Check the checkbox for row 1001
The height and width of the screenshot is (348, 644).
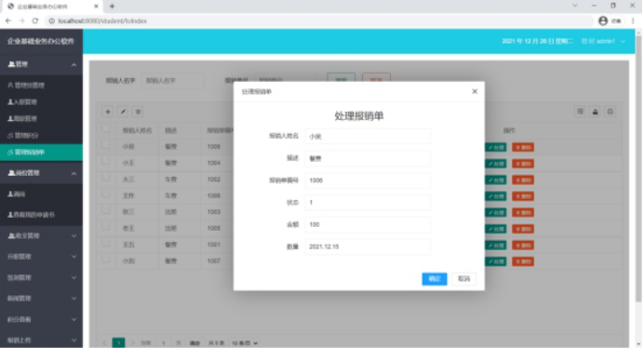[x=105, y=243]
